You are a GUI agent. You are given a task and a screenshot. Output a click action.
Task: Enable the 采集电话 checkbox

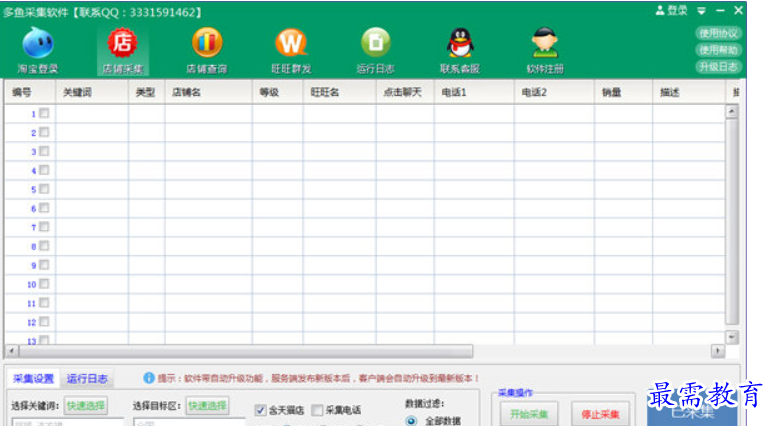click(x=318, y=410)
